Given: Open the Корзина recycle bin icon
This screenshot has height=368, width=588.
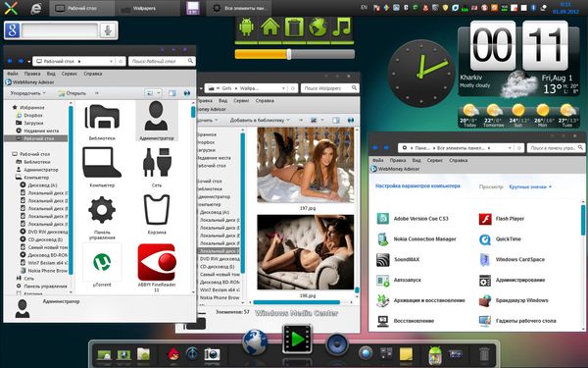Looking at the screenshot, I should click(157, 210).
